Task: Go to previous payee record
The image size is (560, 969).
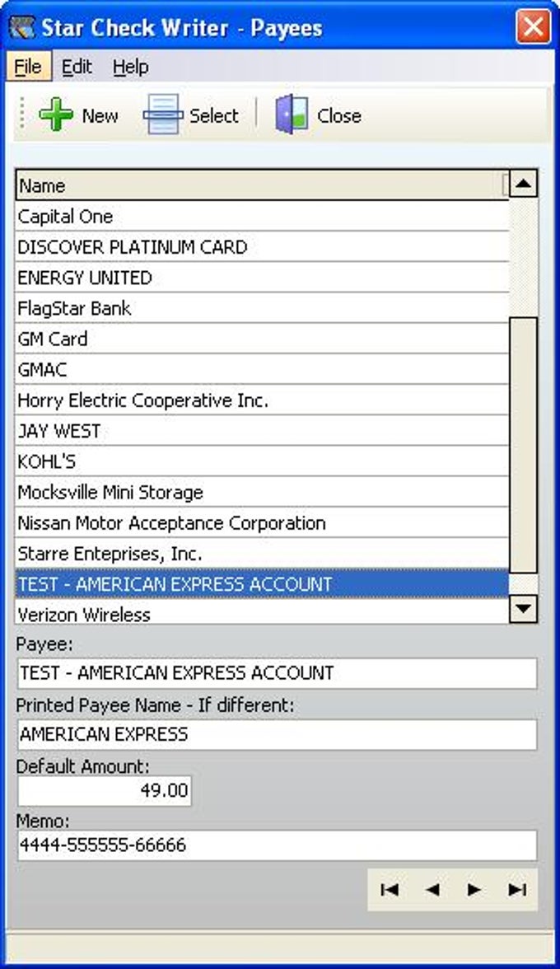Action: [432, 889]
